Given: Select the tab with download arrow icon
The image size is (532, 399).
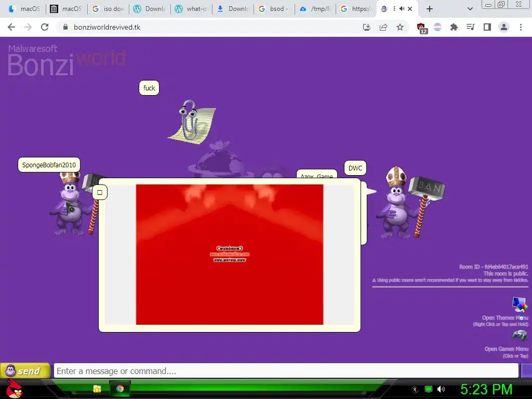Looking at the screenshot, I should coord(233,9).
